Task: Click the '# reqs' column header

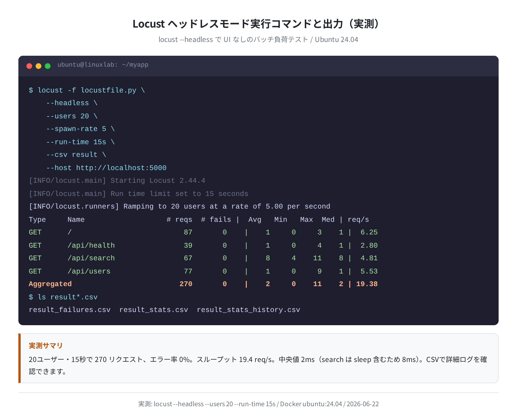Action: pos(180,219)
